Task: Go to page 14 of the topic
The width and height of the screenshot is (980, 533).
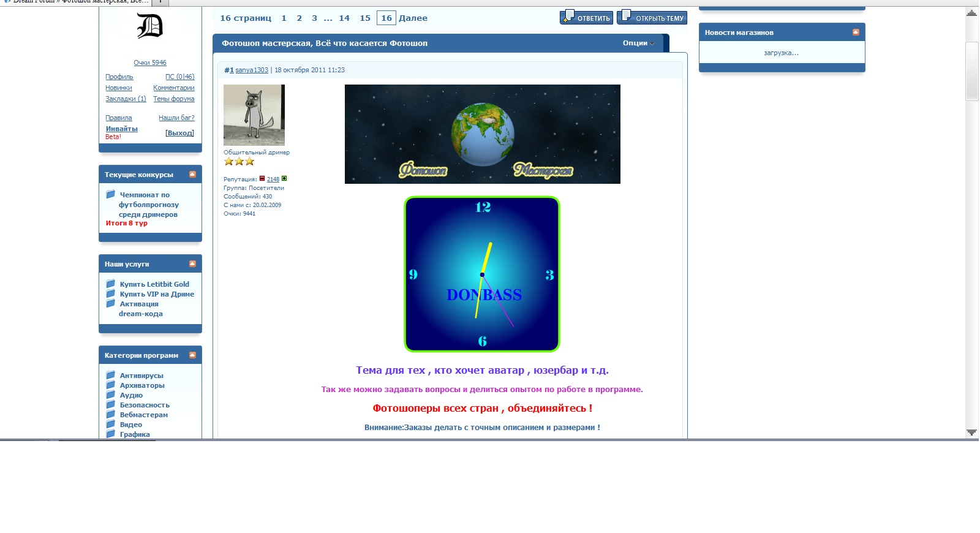Action: coord(344,18)
